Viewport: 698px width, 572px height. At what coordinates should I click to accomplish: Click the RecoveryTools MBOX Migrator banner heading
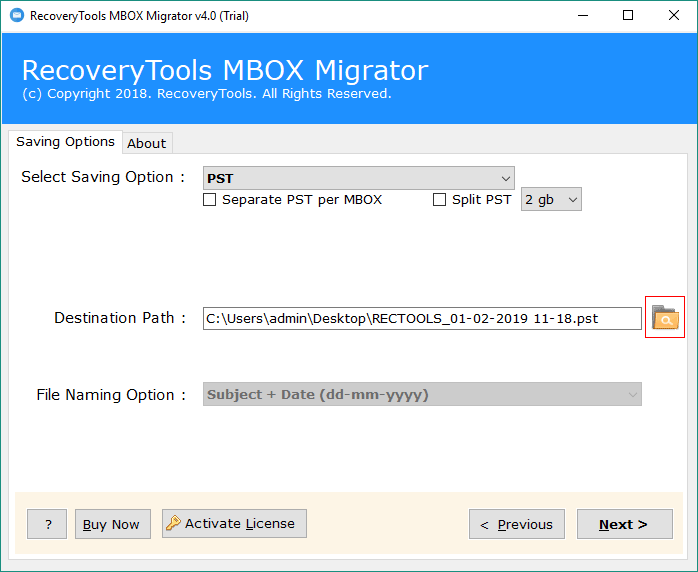click(x=225, y=70)
